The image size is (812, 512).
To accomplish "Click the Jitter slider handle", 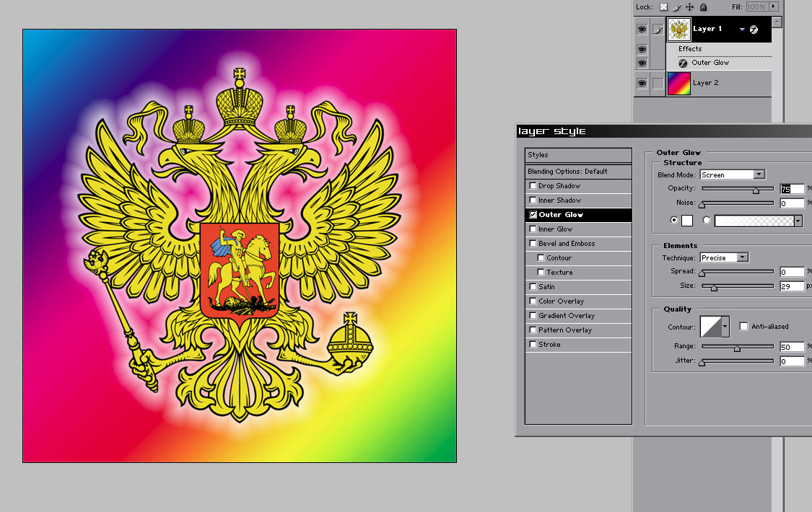I will [702, 363].
